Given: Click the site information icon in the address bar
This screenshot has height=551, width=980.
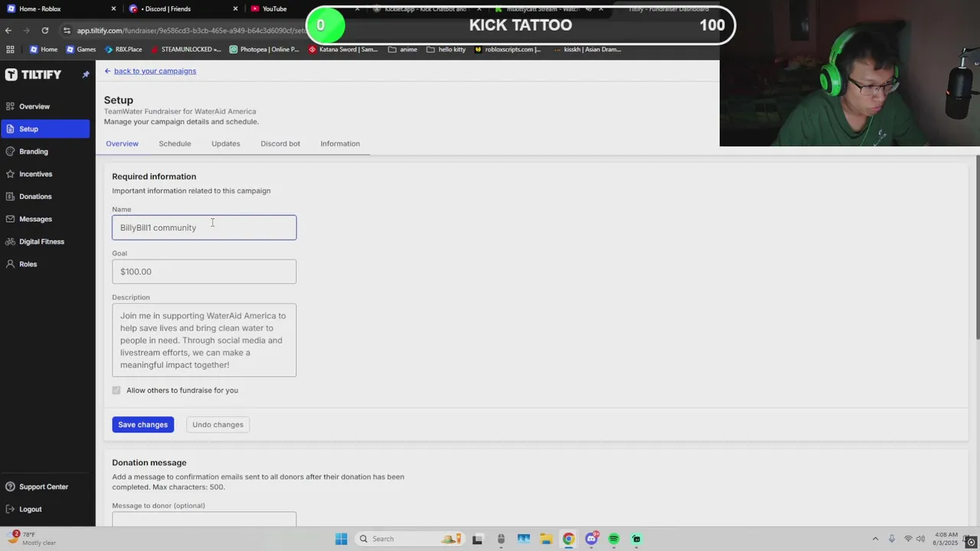Looking at the screenshot, I should [x=67, y=31].
